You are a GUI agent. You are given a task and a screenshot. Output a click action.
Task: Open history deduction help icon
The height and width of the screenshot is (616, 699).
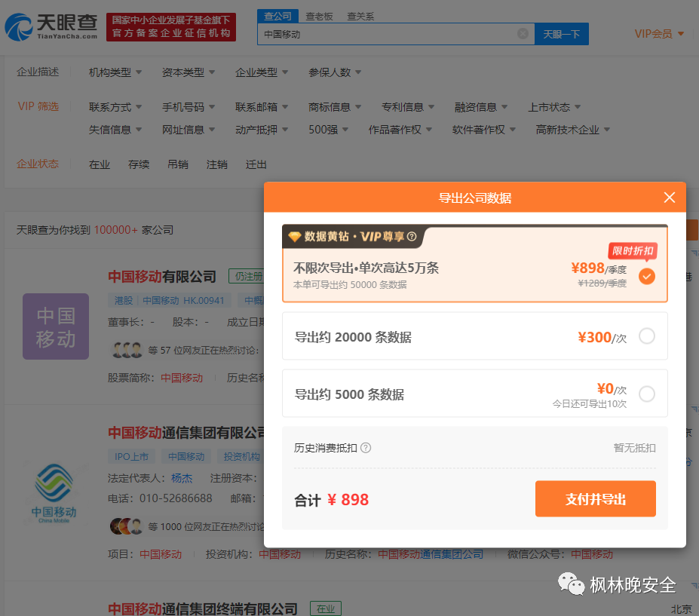(x=366, y=448)
